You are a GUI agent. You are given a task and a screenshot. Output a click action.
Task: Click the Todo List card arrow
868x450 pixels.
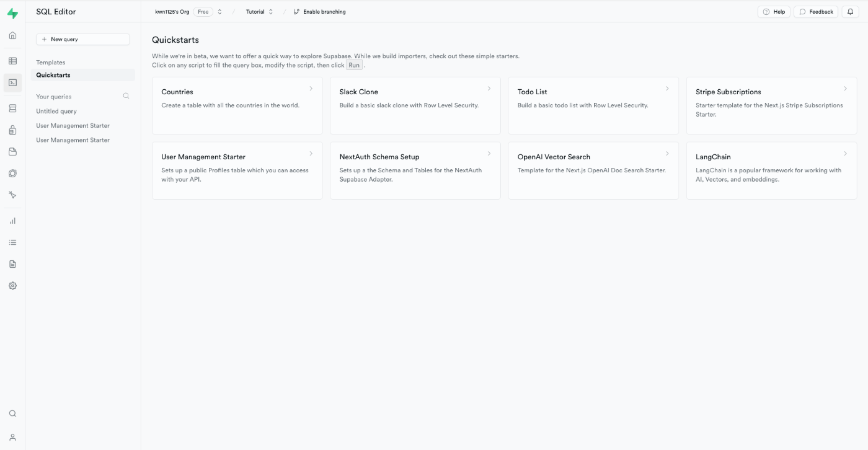tap(667, 89)
